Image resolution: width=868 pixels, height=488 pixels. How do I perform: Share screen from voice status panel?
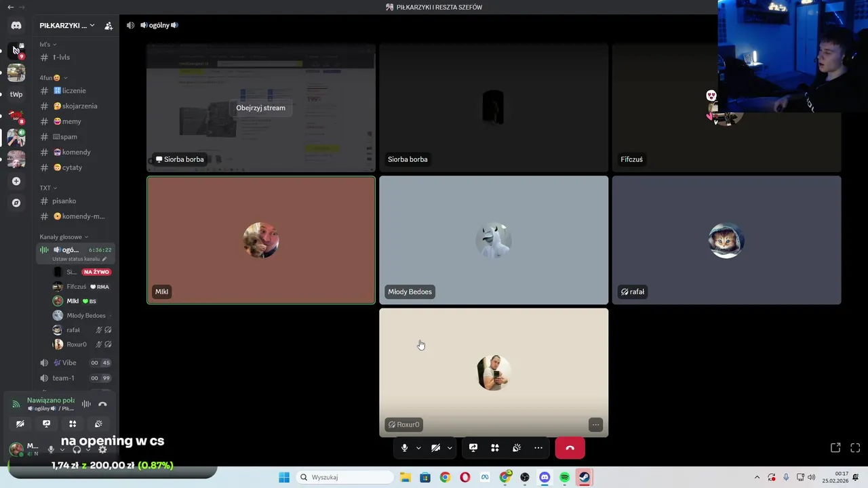point(46,424)
